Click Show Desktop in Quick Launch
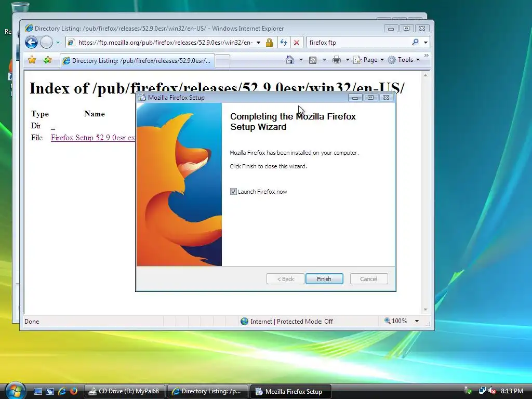Image resolution: width=532 pixels, height=399 pixels. pyautogui.click(x=37, y=392)
